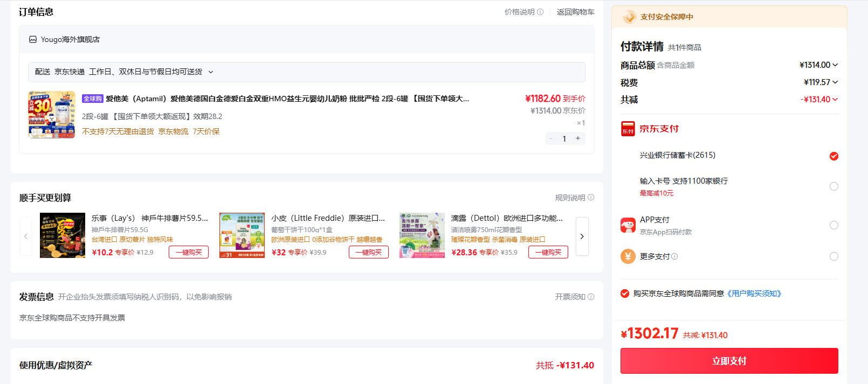The width and height of the screenshot is (868, 384).
Task: Click 京东物流 label
Action: tap(173, 131)
